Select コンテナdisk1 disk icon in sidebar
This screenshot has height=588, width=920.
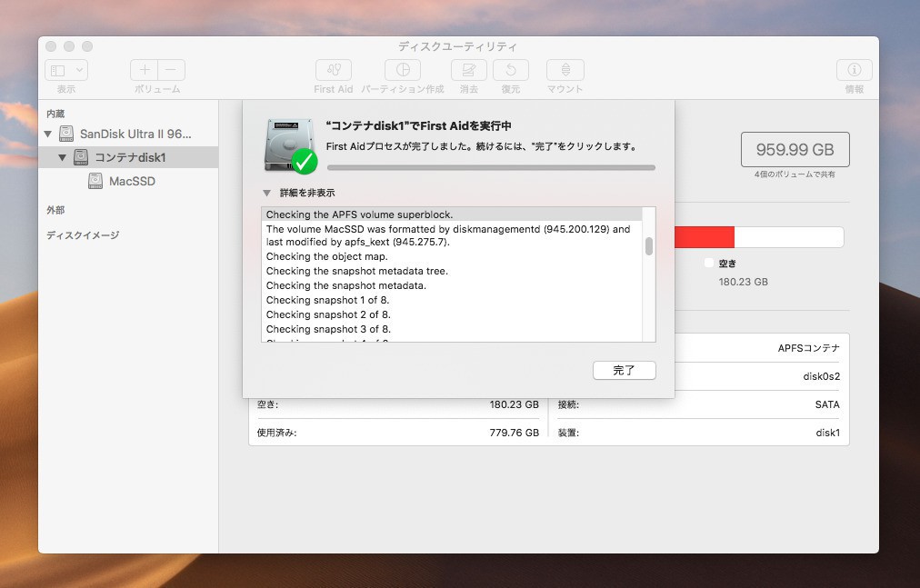pos(81,157)
